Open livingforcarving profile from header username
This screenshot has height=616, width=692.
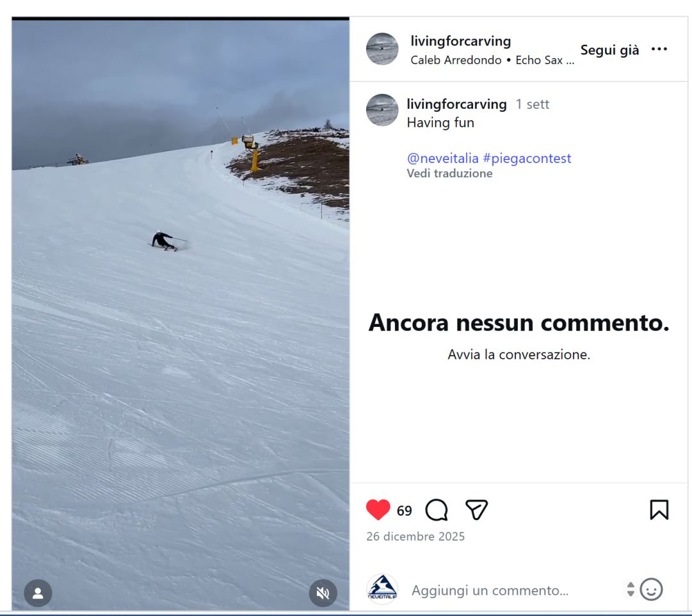[461, 41]
